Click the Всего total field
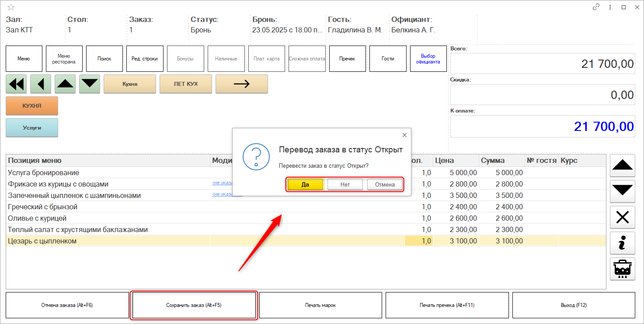This screenshot has width=644, height=324. point(542,64)
